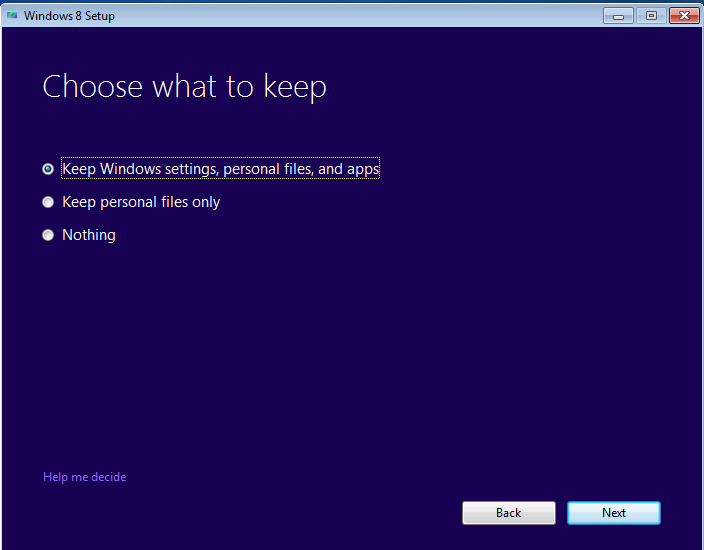
Task: Click the 'Keep personal files only' label text
Action: tap(141, 202)
